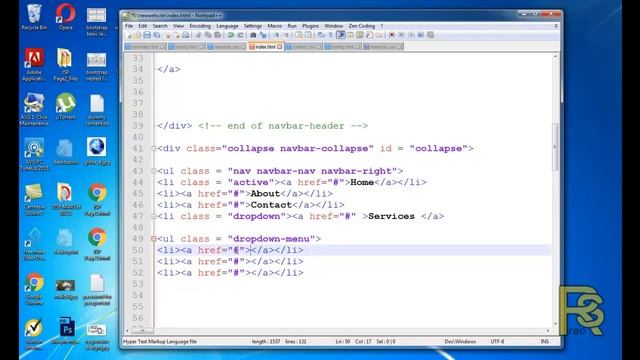Select the index.html tab
Screen dimensions: 640x360
click(x=265, y=47)
